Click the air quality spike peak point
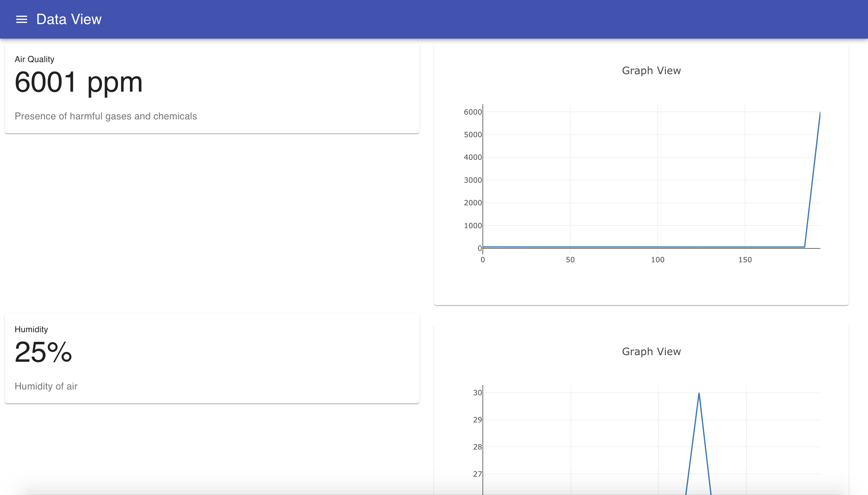This screenshot has height=495, width=868. click(820, 113)
